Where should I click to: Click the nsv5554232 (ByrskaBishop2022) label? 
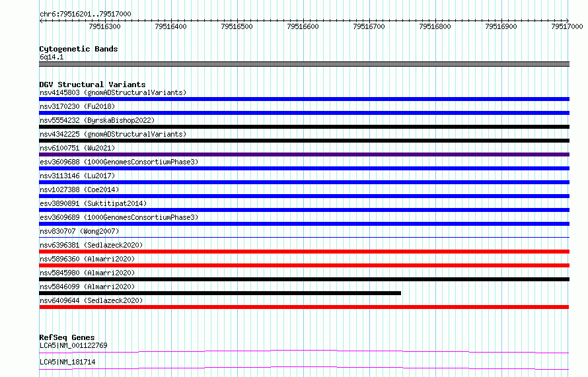coord(97,120)
